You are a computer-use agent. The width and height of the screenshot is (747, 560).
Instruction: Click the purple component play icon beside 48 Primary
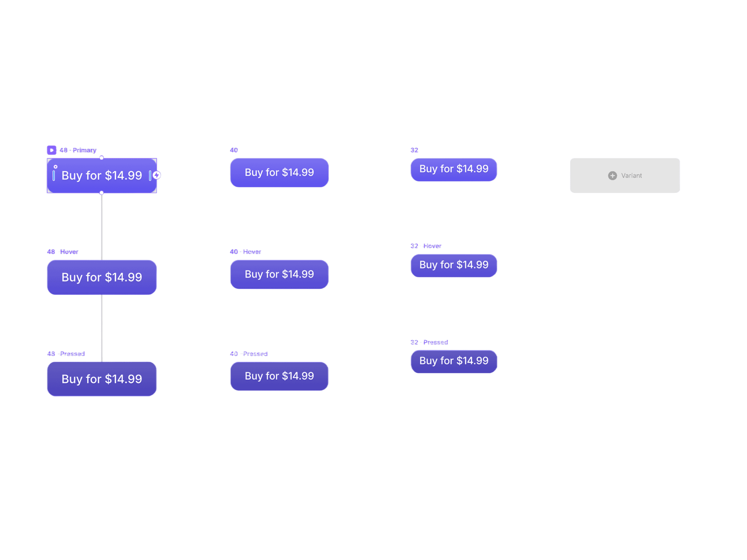pos(52,150)
